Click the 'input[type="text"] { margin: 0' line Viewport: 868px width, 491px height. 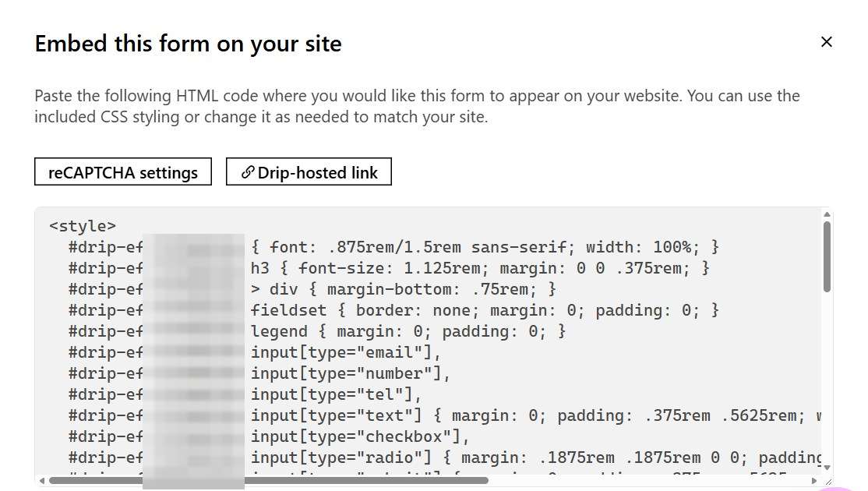pyautogui.click(x=445, y=415)
